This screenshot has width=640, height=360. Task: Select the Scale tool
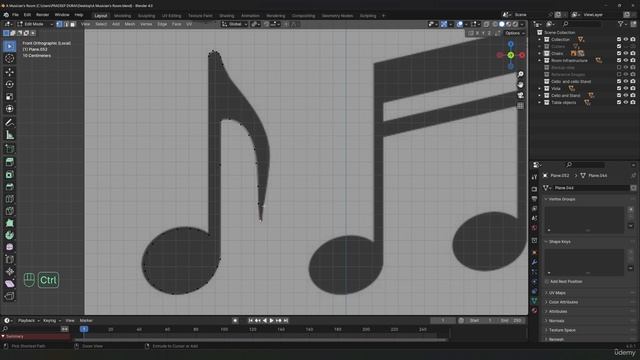tap(9, 96)
